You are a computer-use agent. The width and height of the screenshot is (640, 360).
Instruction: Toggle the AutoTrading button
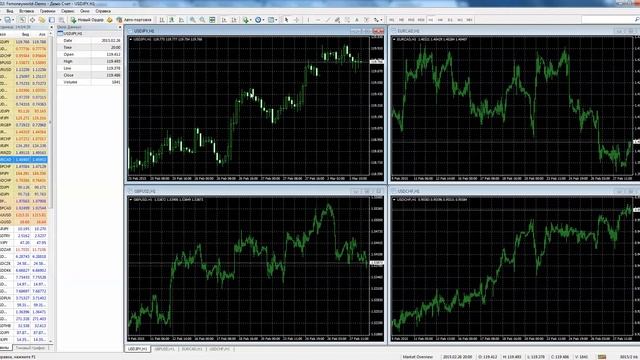pyautogui.click(x=134, y=20)
